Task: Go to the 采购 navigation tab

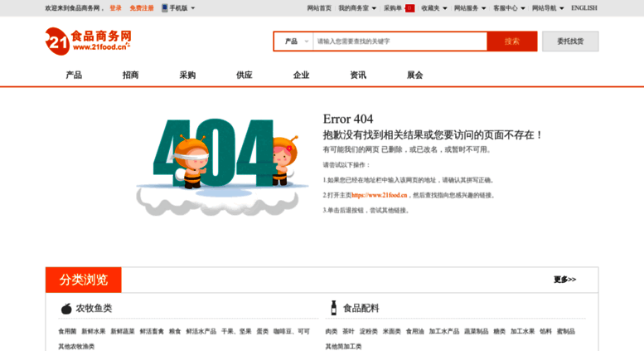Action: point(187,75)
